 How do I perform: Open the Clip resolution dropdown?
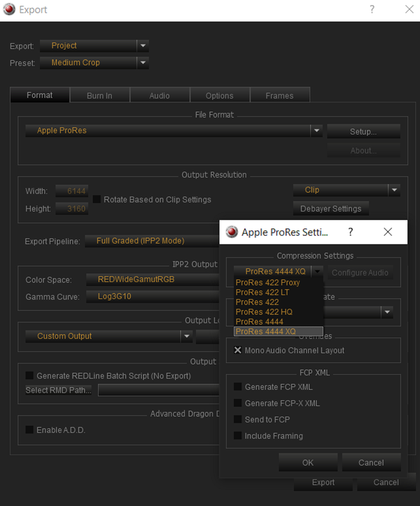347,190
